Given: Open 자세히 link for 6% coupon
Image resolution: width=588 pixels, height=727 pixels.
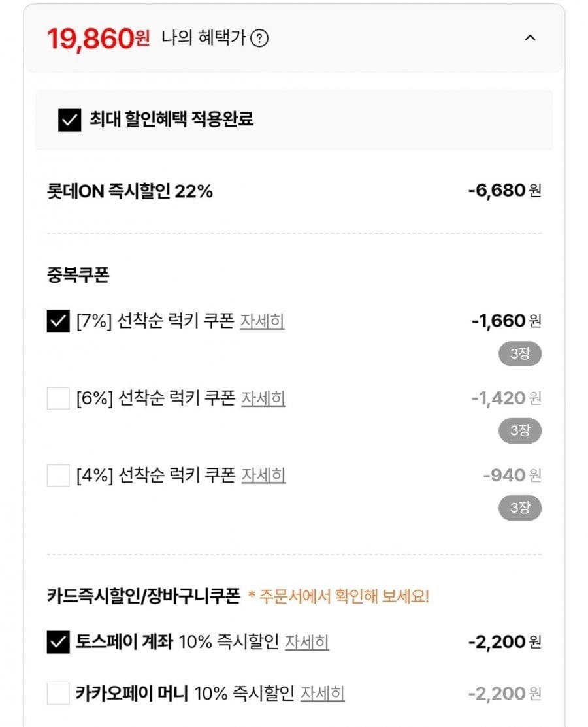Looking at the screenshot, I should tap(263, 398).
